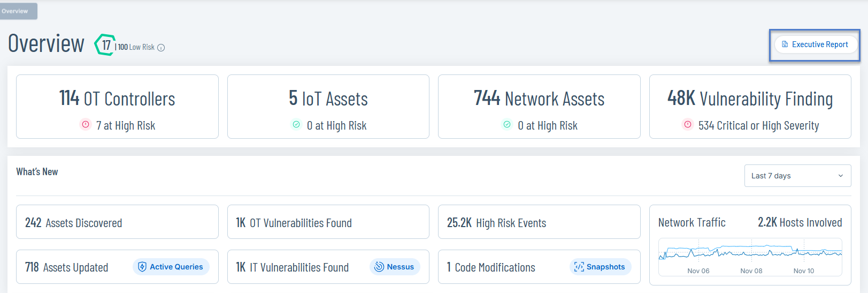The width and height of the screenshot is (868, 293).
Task: Click the Active Queries shield badge
Action: (171, 267)
